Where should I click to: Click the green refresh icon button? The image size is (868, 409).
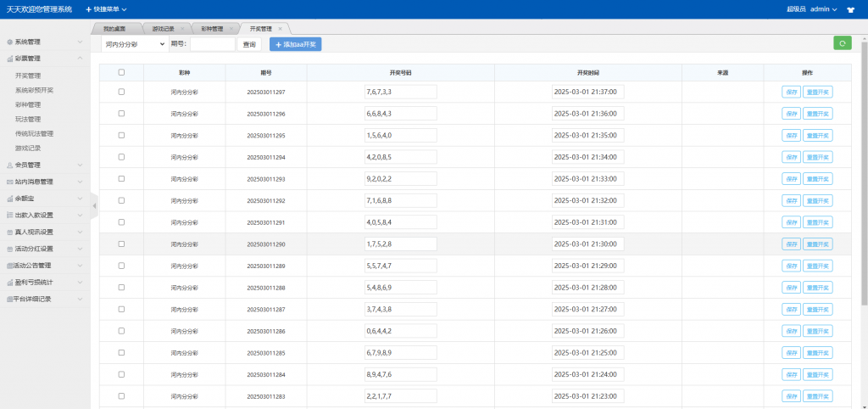(842, 43)
